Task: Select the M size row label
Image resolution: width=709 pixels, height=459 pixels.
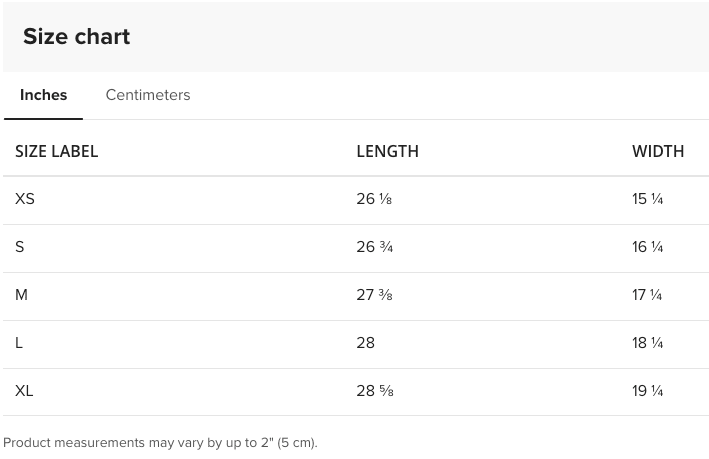Action: 22,295
